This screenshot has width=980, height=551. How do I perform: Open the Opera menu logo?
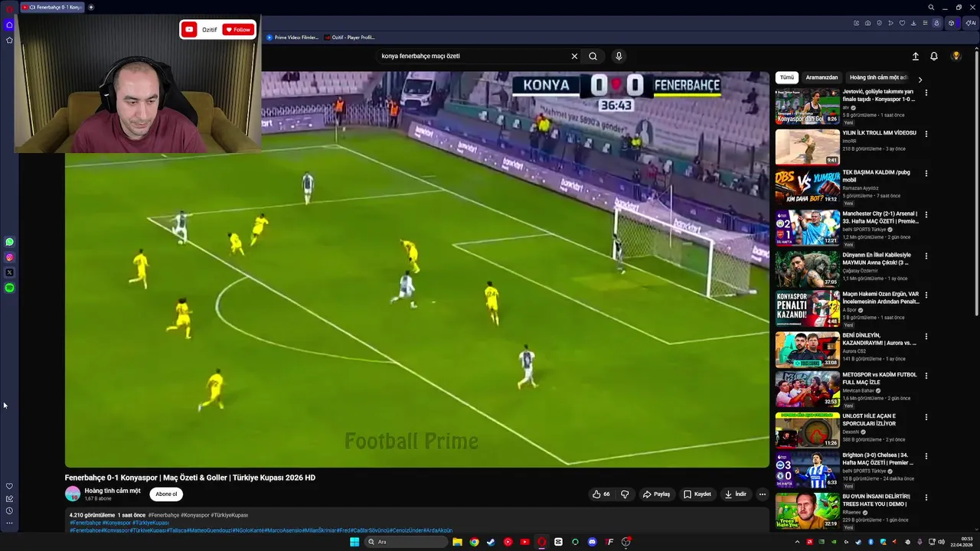click(x=9, y=8)
